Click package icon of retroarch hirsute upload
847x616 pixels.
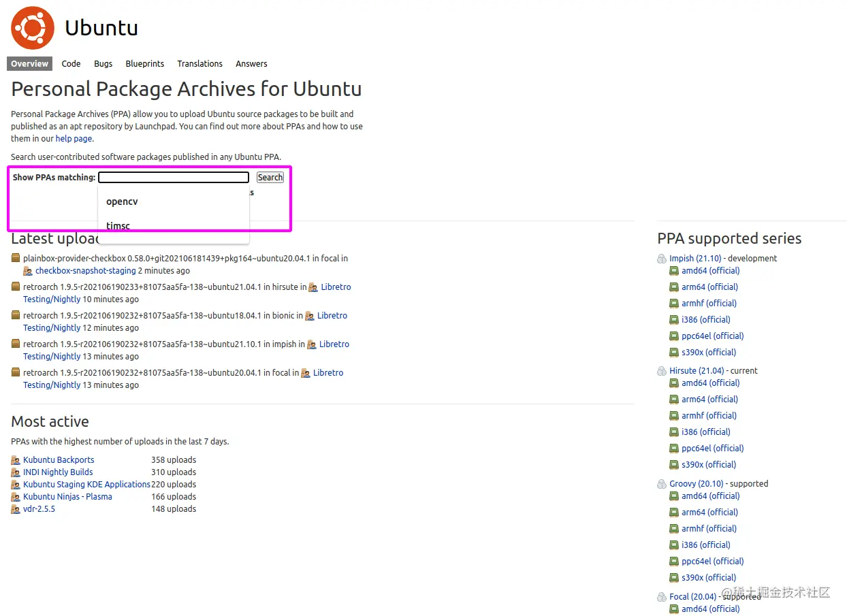[x=16, y=287]
